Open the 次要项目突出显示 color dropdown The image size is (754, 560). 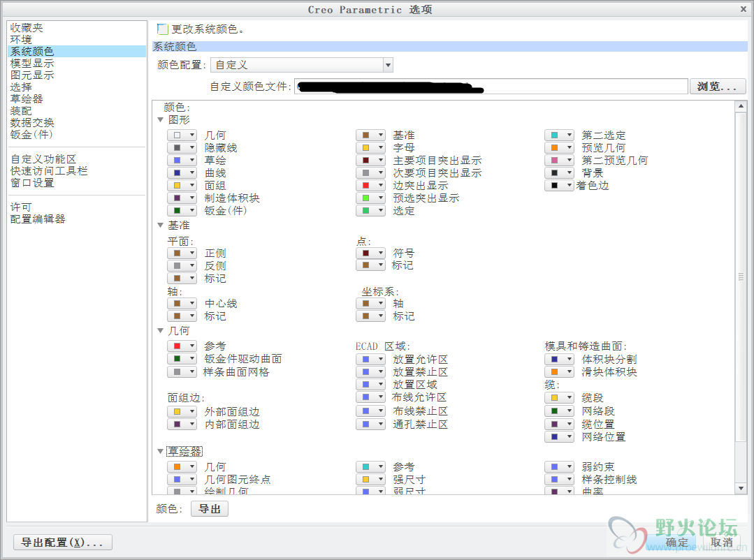[371, 172]
